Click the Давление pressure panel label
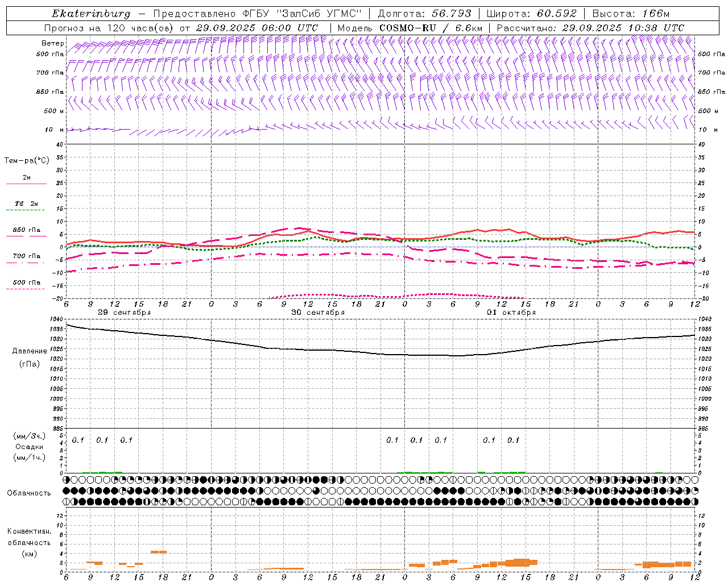This screenshot has height=582, width=728. 30,351
